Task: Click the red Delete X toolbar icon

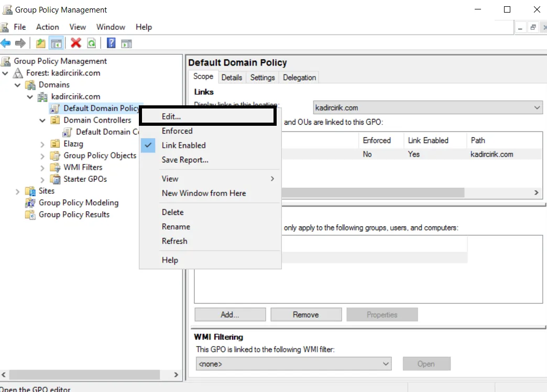Action: (75, 43)
